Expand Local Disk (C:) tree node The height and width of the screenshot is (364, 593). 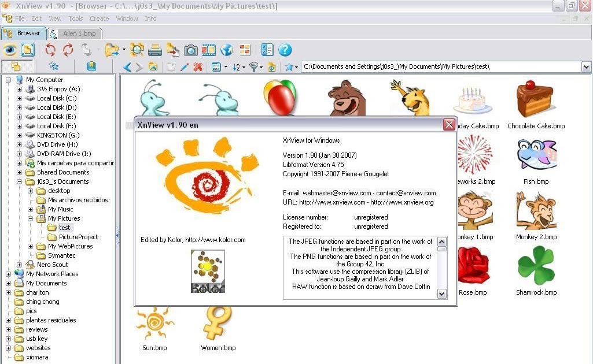[x=19, y=99]
